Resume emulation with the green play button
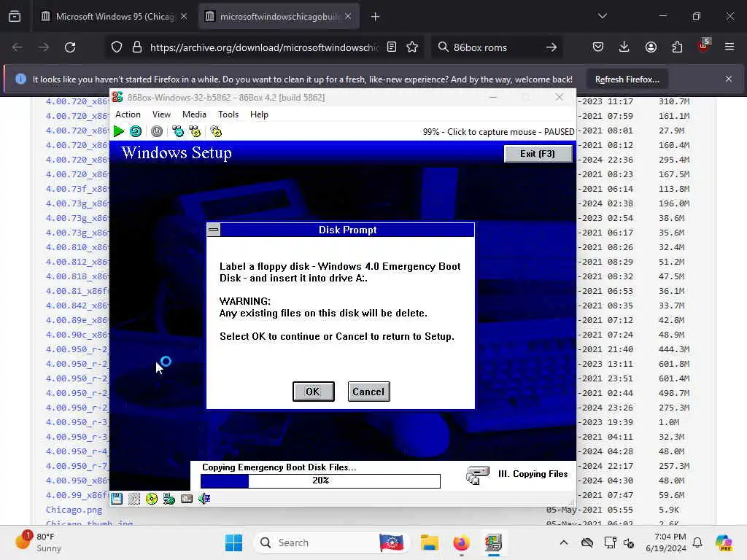The image size is (747, 560). [119, 131]
